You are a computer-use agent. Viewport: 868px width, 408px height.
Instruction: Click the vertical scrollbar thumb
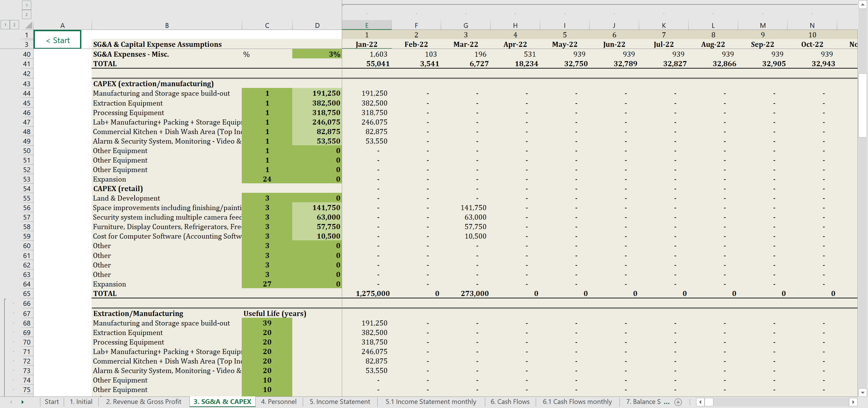point(863,105)
